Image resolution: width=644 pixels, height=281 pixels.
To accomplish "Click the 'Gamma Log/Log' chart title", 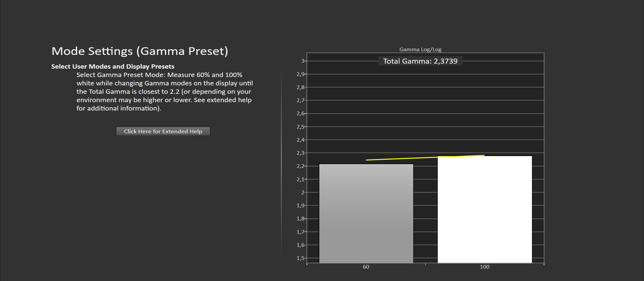I will click(x=420, y=50).
